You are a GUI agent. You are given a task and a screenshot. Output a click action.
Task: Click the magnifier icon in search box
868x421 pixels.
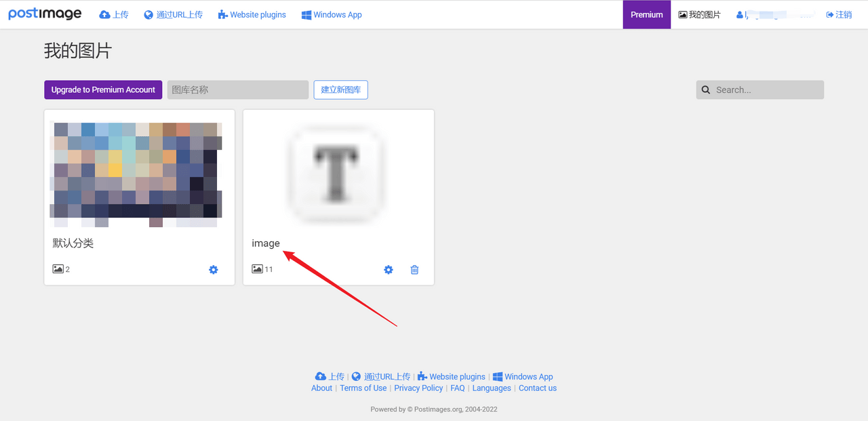click(706, 89)
